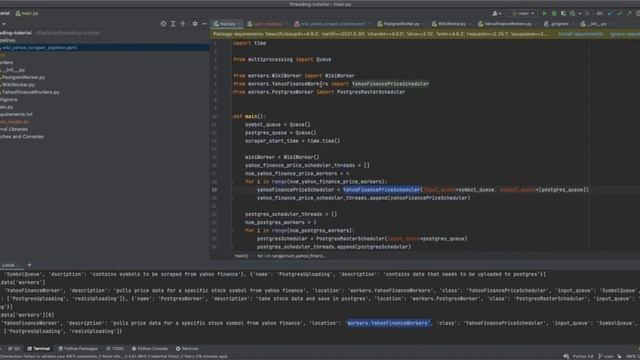Image resolution: width=640 pixels, height=360 pixels.
Task: Open the dropdown arrow beside the profiler icon
Action: (x=580, y=13)
